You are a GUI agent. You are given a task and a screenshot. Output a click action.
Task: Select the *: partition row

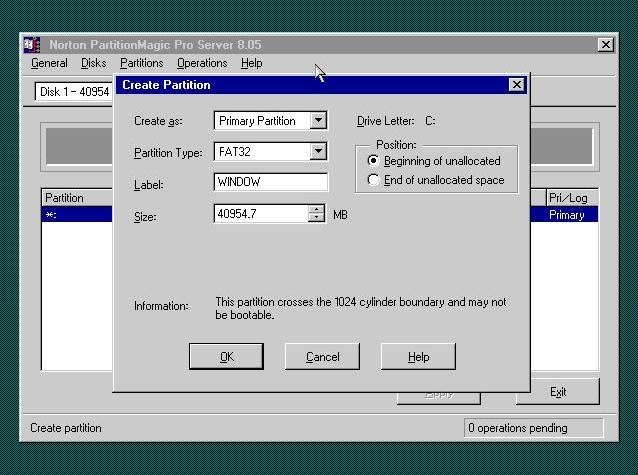[x=77, y=215]
